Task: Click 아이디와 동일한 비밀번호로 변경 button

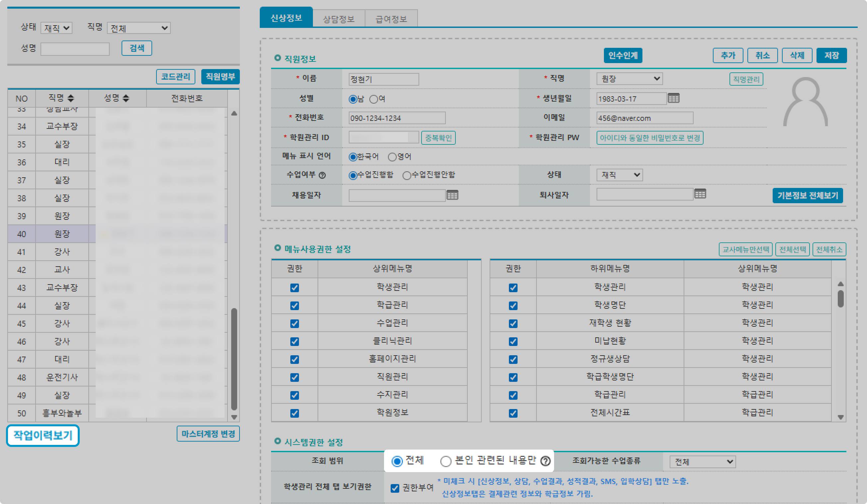Action: [x=649, y=138]
